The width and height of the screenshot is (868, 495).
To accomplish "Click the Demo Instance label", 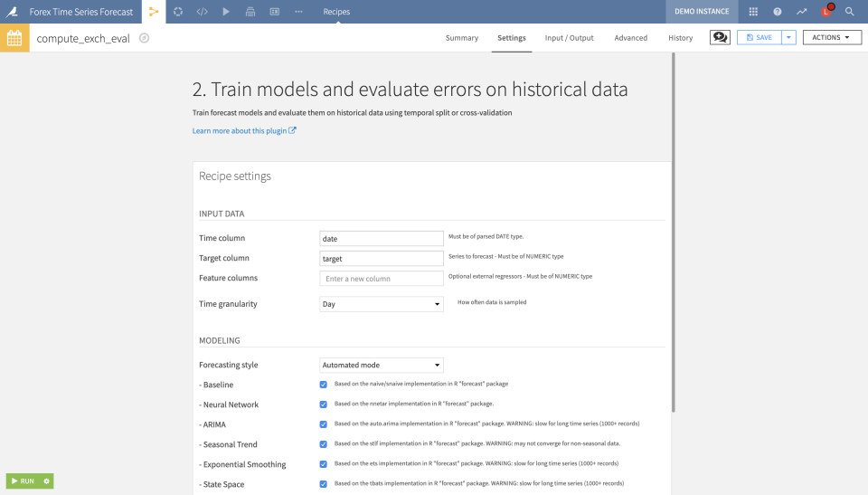I will click(x=702, y=11).
